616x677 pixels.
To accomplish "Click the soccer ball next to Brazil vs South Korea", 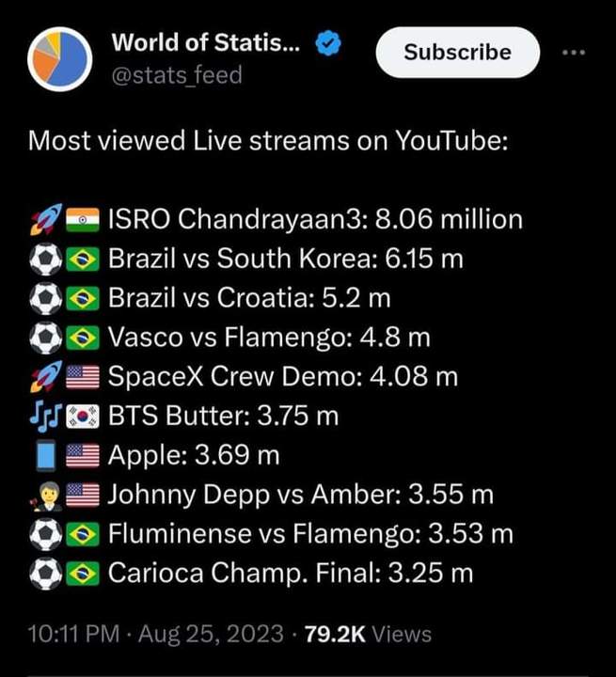I will [x=46, y=260].
